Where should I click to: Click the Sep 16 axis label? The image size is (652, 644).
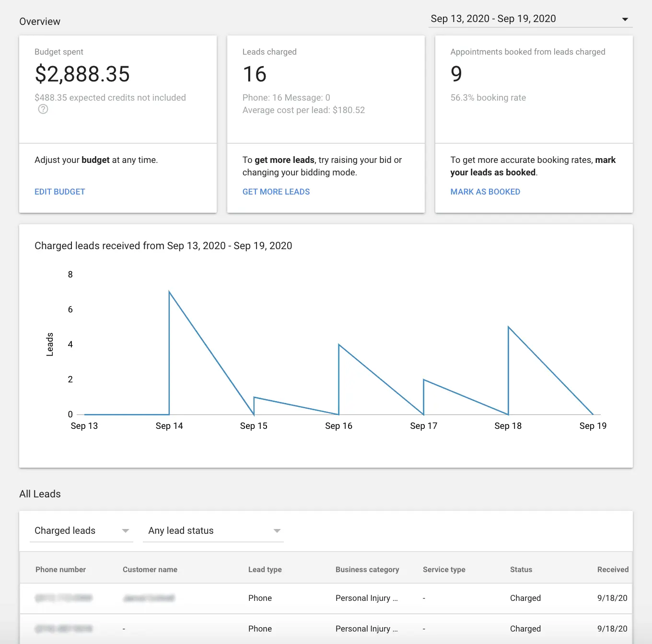[338, 426]
